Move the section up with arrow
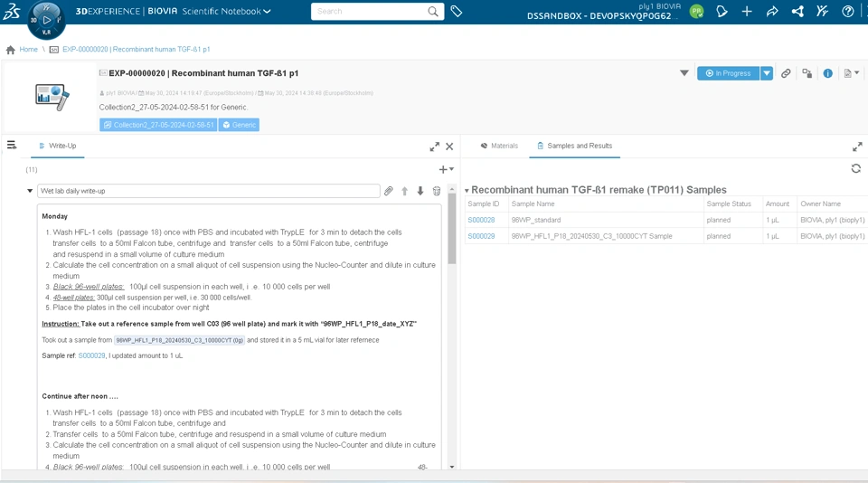Viewport: 868px width, 483px height. (x=405, y=191)
